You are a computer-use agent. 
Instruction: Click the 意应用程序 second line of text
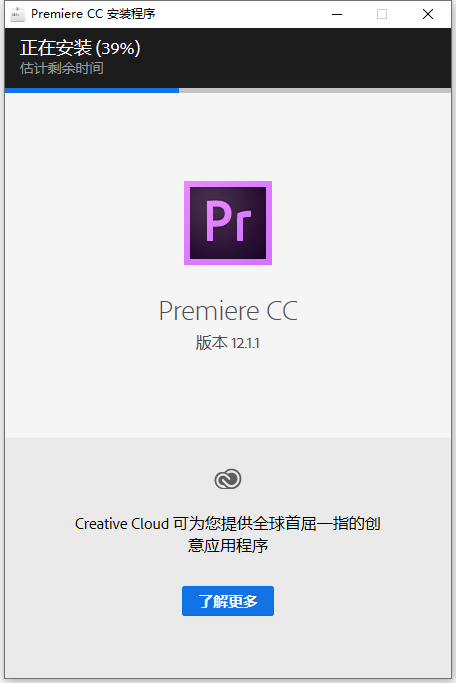pos(228,545)
